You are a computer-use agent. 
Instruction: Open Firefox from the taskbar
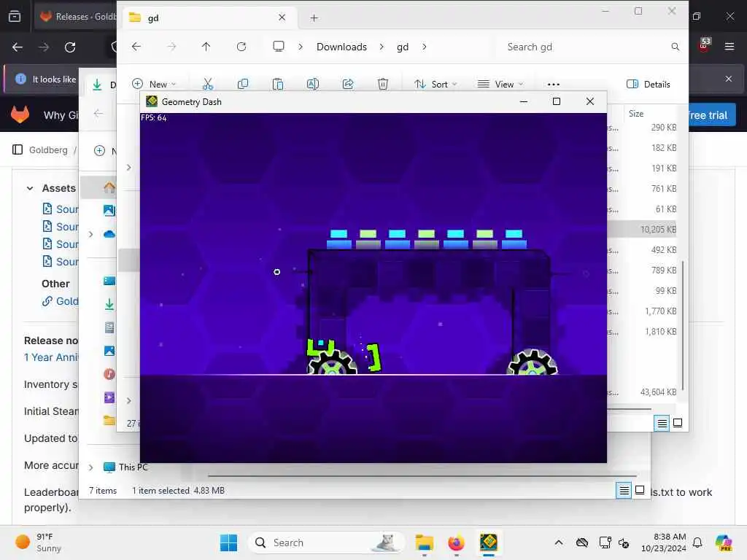click(457, 542)
